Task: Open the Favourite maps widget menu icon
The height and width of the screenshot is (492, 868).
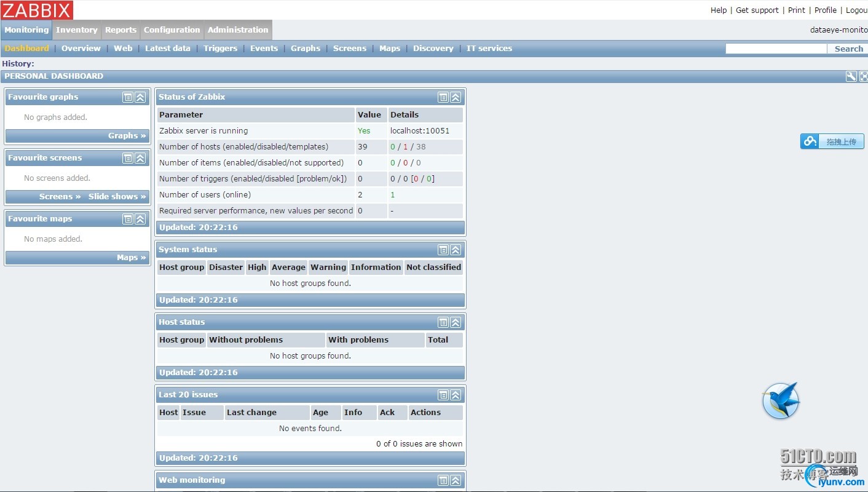Action: pos(128,219)
